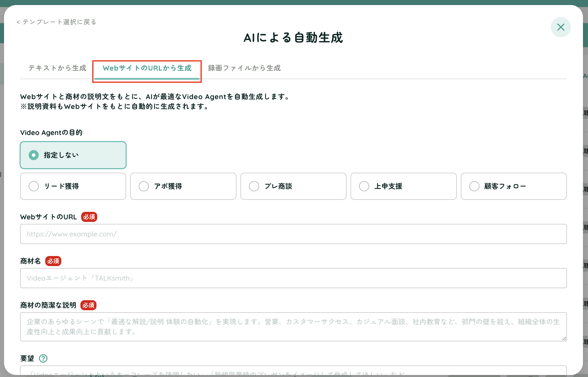Click the WebサイトのURL field label text
This screenshot has height=377, width=588.
(48, 217)
